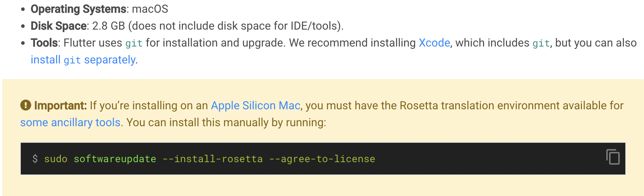Open the Xcode link

(x=434, y=43)
